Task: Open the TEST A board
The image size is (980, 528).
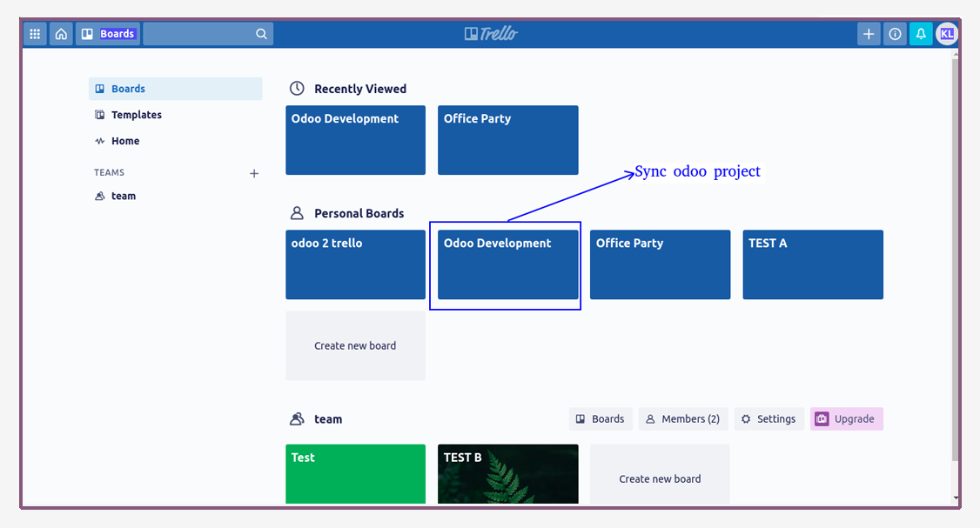Action: coord(813,264)
